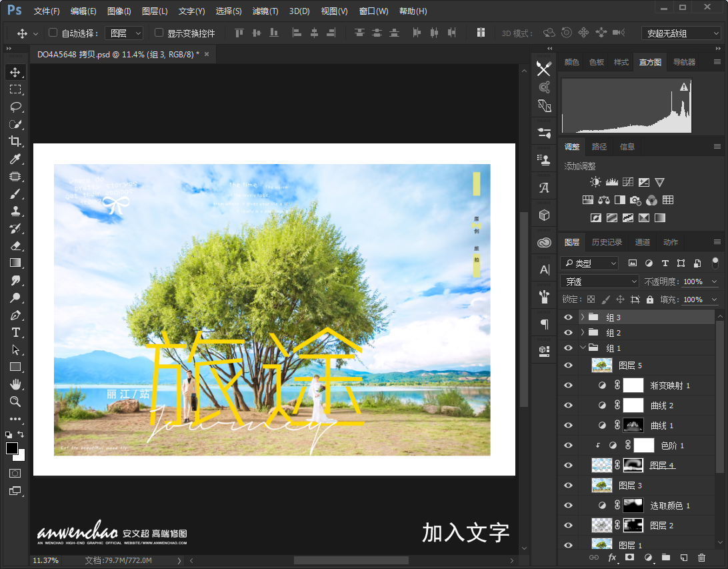Toggle visibility of 图层 5
728x569 pixels.
(x=568, y=365)
